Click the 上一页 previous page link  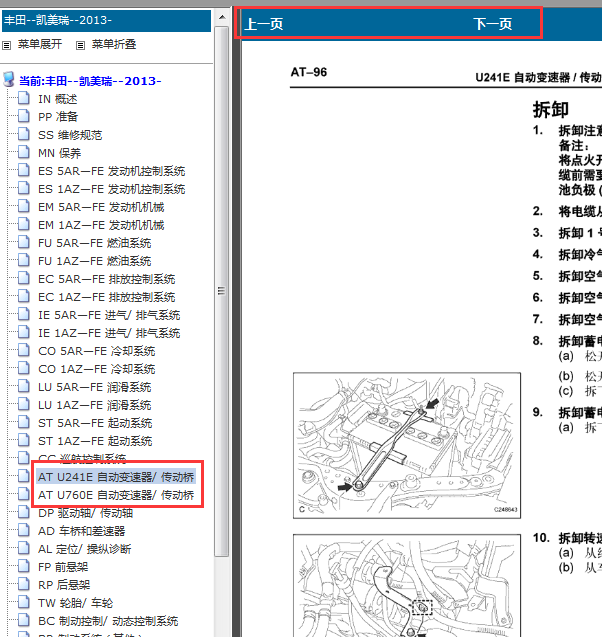pyautogui.click(x=264, y=24)
